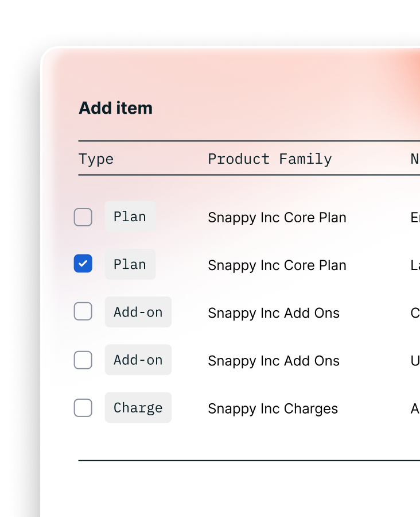This screenshot has width=420, height=517.
Task: Click Snappy Inc Core Plan in the unchecked row
Action: [x=277, y=218]
